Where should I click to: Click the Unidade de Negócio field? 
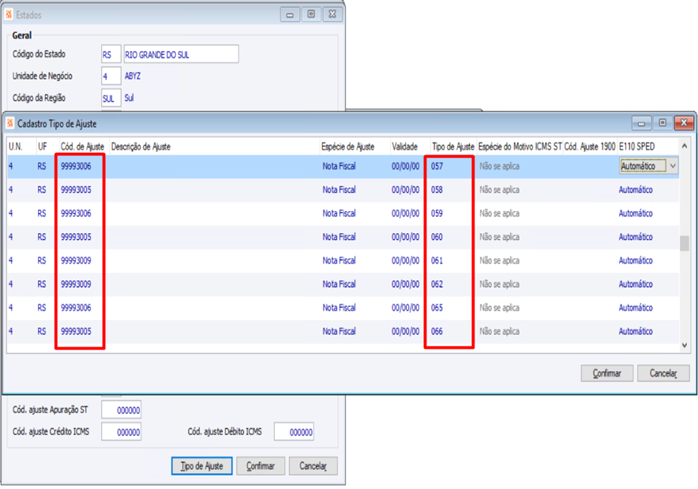pos(111,76)
